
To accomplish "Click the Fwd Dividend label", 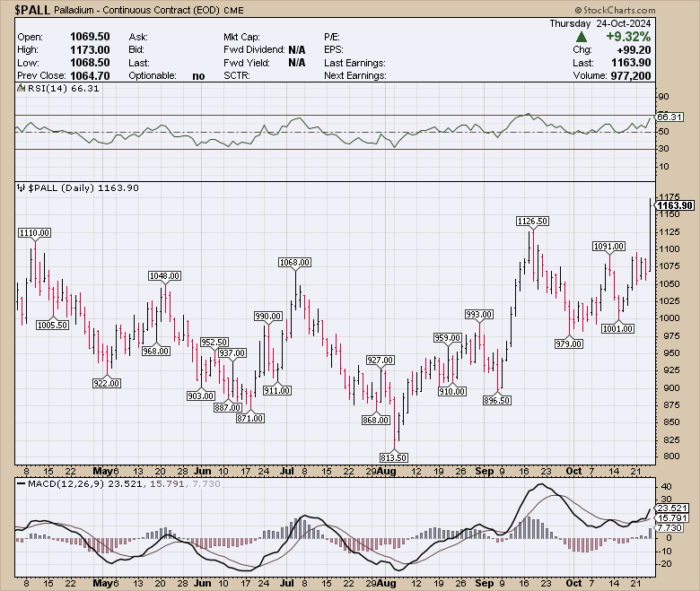I will (x=254, y=50).
